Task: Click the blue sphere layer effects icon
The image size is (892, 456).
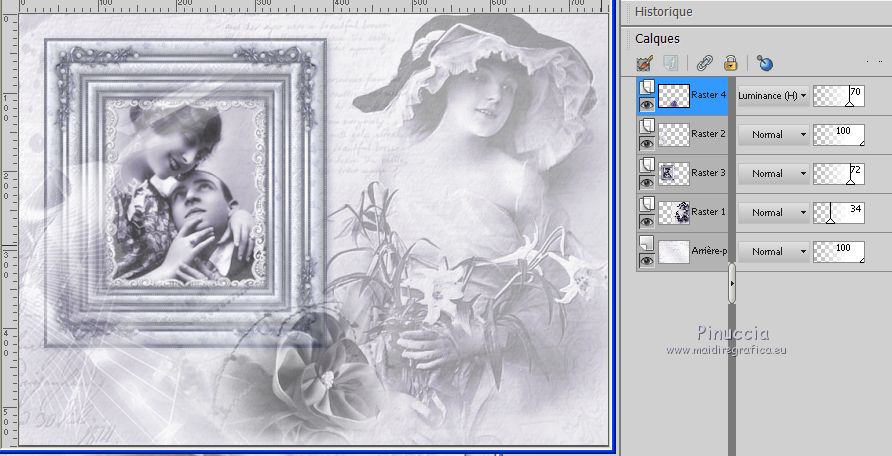Action: 765,63
